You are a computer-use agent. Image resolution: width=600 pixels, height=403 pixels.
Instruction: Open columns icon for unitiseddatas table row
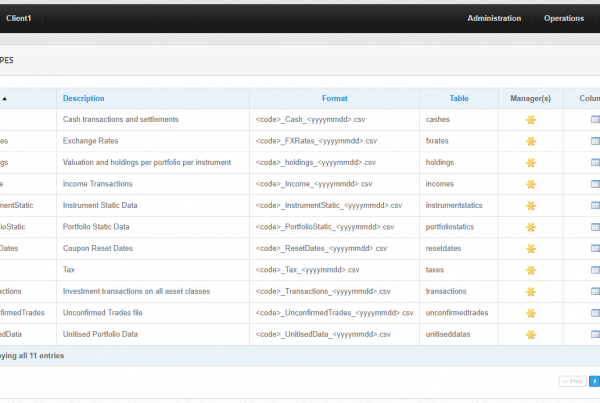pos(595,334)
